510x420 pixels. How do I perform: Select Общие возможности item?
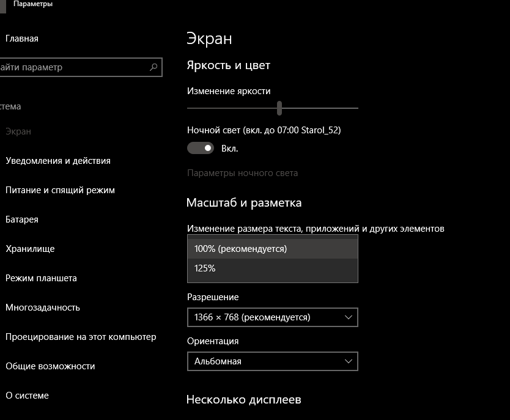coord(50,366)
